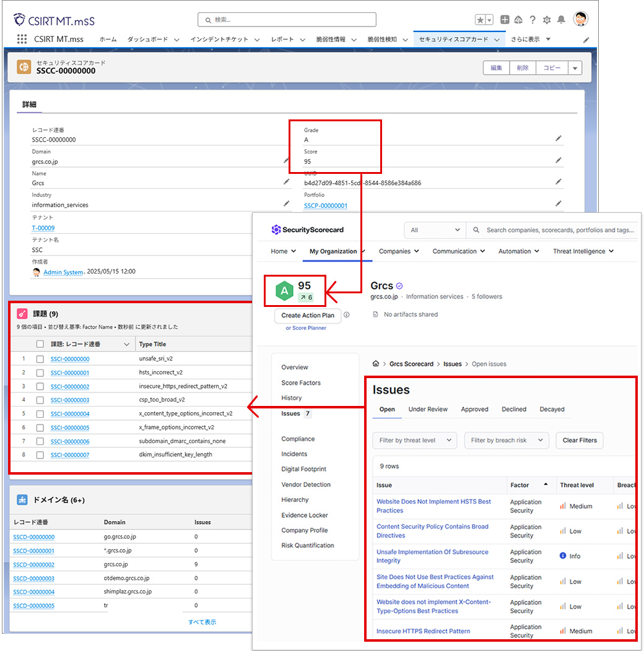This screenshot has height=651, width=644.
Task: Check the SSCI-00000006 row checkbox
Action: 40,441
